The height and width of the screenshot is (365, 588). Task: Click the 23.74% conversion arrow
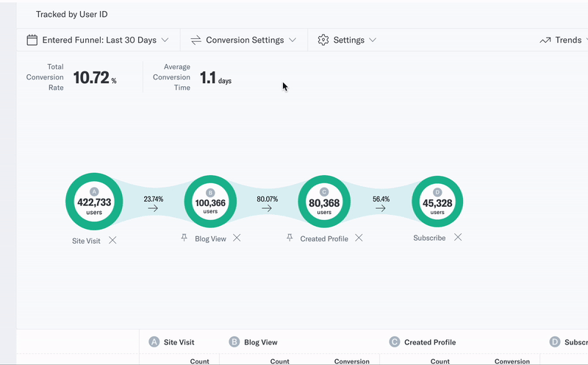tap(153, 208)
